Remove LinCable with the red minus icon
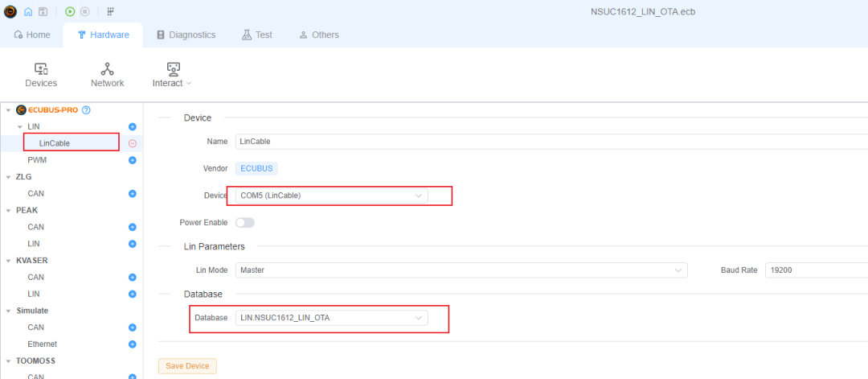 pos(133,143)
